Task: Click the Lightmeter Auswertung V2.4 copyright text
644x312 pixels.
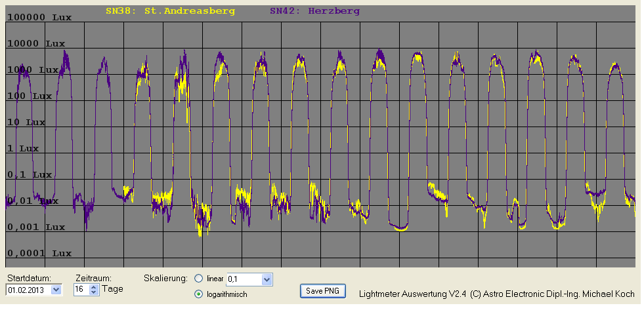Action: [x=497, y=294]
